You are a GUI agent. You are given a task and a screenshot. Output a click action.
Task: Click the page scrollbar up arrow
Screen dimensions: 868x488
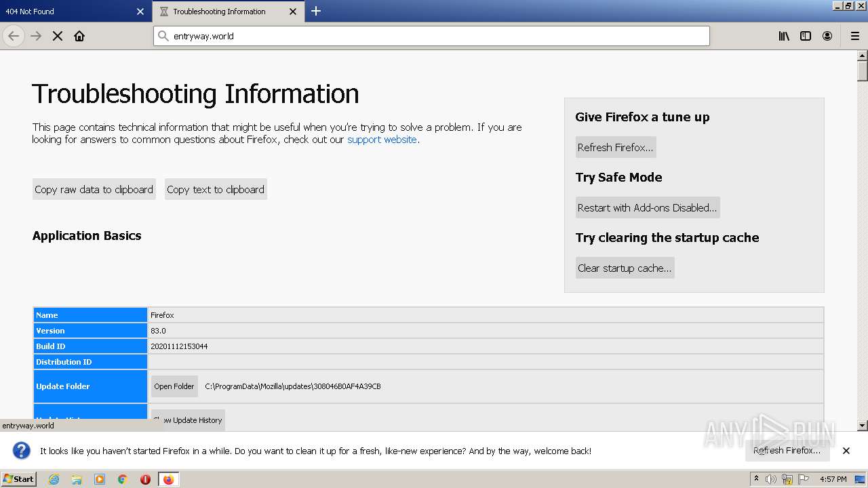click(x=863, y=56)
